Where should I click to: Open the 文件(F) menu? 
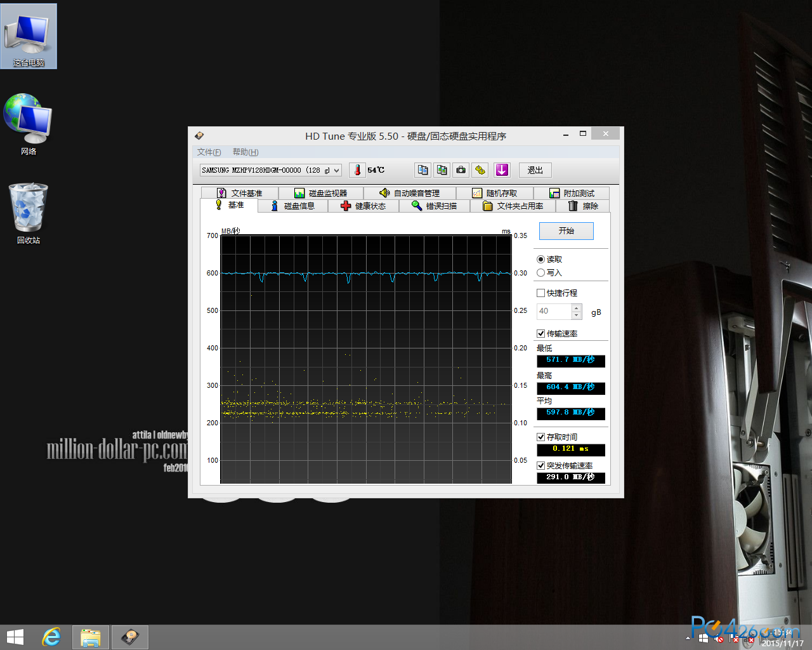click(209, 152)
